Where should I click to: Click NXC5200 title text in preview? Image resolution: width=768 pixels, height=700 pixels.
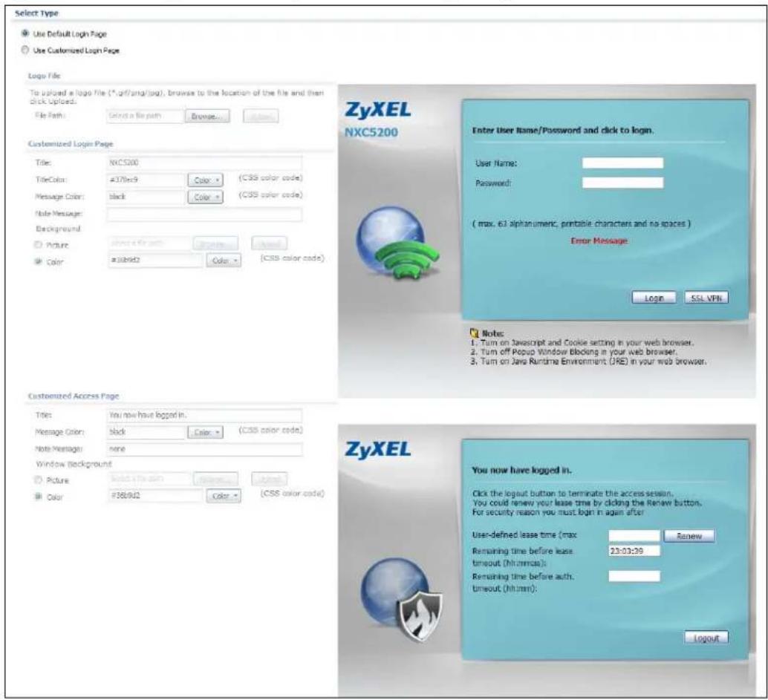(371, 132)
